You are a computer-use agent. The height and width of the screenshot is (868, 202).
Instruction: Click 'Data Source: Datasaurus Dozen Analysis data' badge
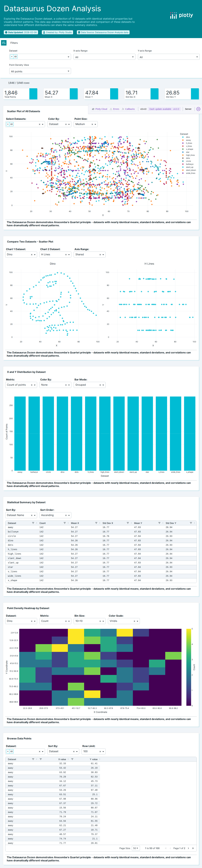103,32
